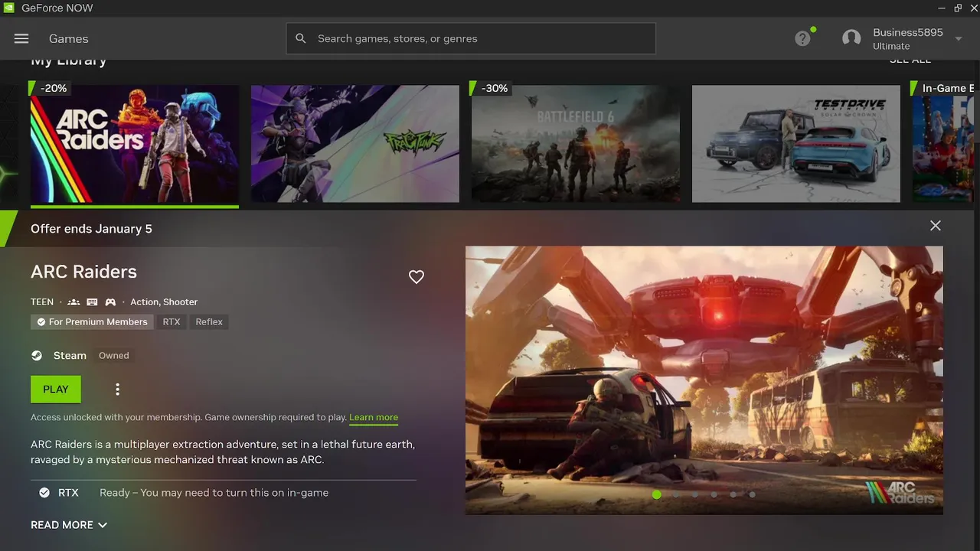Screen dimensions: 980x551
Task: Click the gamepad controller icon
Action: [110, 302]
